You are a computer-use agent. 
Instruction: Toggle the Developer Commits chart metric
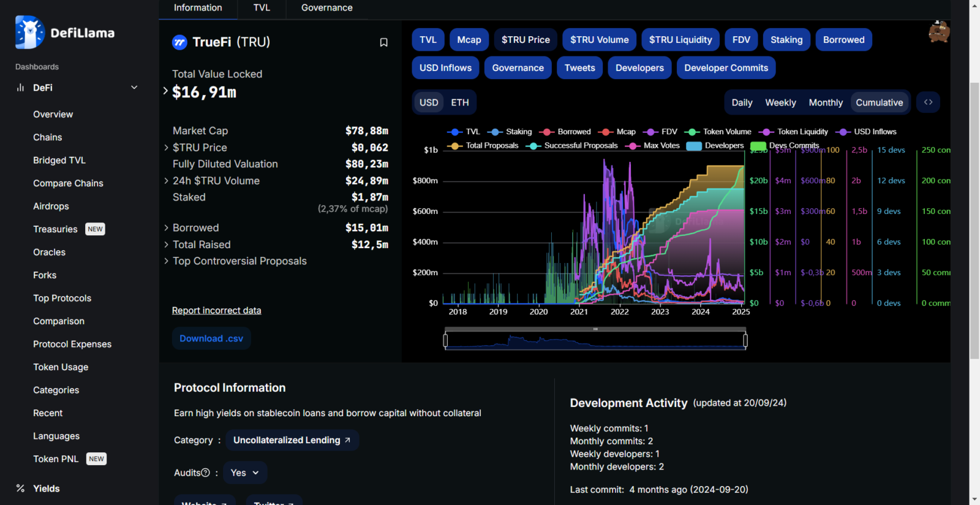click(x=726, y=68)
